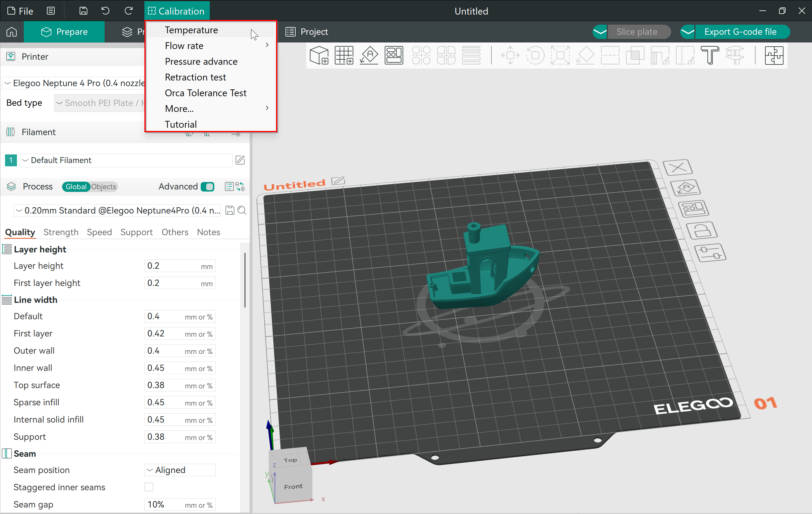Click the plate lock icon

[x=702, y=231]
